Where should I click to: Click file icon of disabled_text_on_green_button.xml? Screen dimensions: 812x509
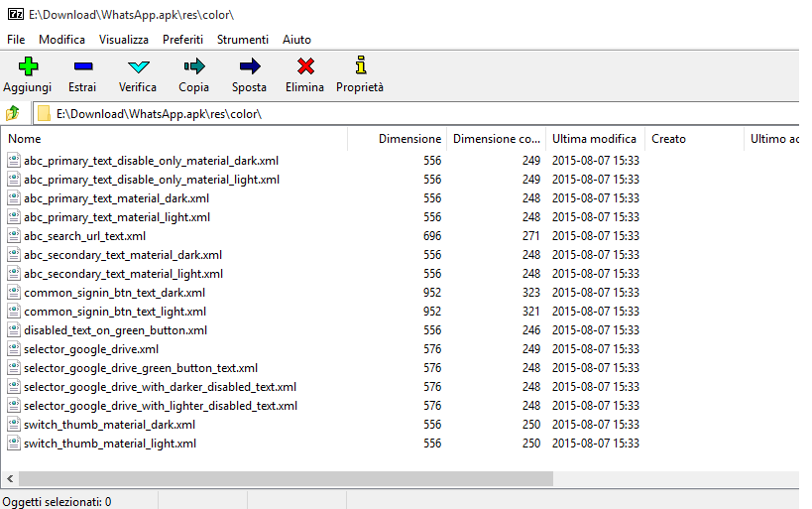(14, 330)
